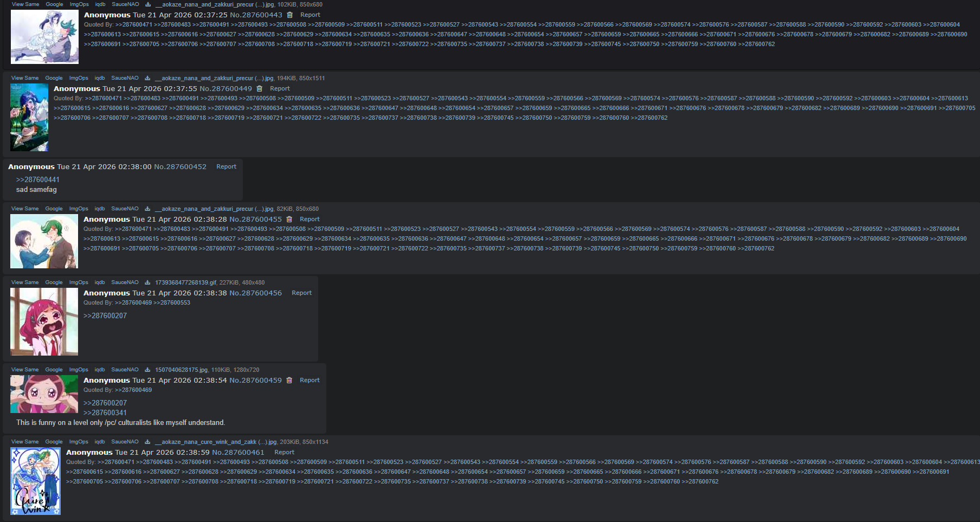Image resolution: width=980 pixels, height=522 pixels.
Task: Click post number No.287600459
Action: (255, 381)
